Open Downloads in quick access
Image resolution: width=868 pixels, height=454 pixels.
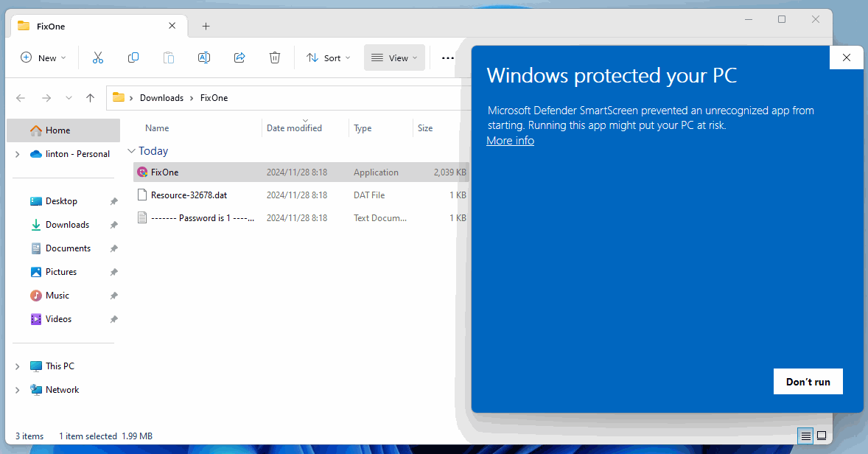click(60, 225)
